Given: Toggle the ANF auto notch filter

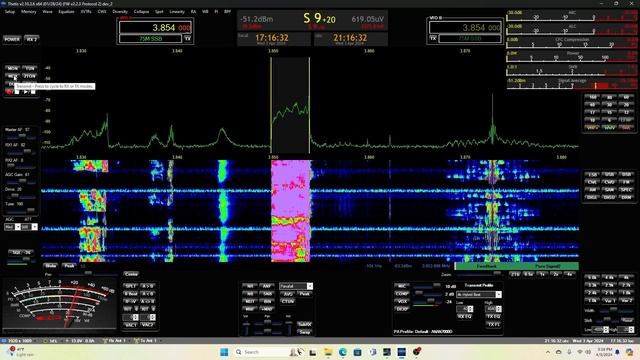Looking at the screenshot, I should click(267, 286).
